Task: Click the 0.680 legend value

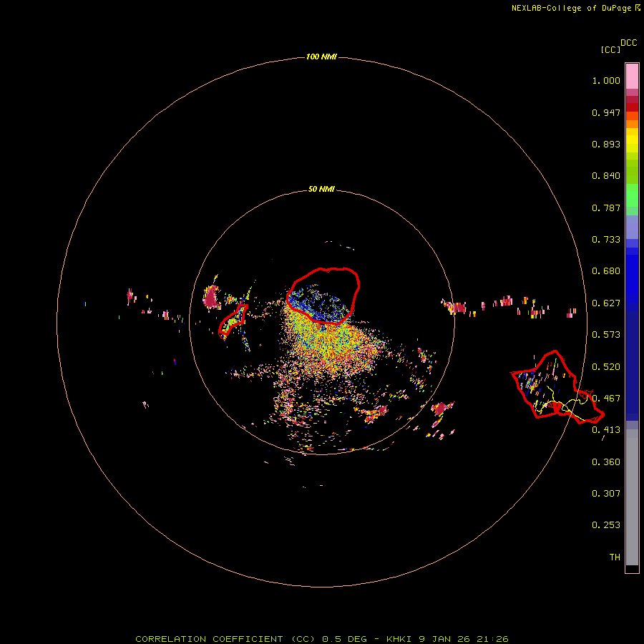Action: click(606, 271)
